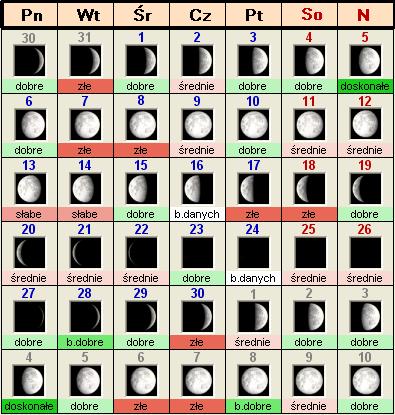The width and height of the screenshot is (395, 415).
Task: Click the moon phase icon for day 5
Action: pyautogui.click(x=365, y=61)
